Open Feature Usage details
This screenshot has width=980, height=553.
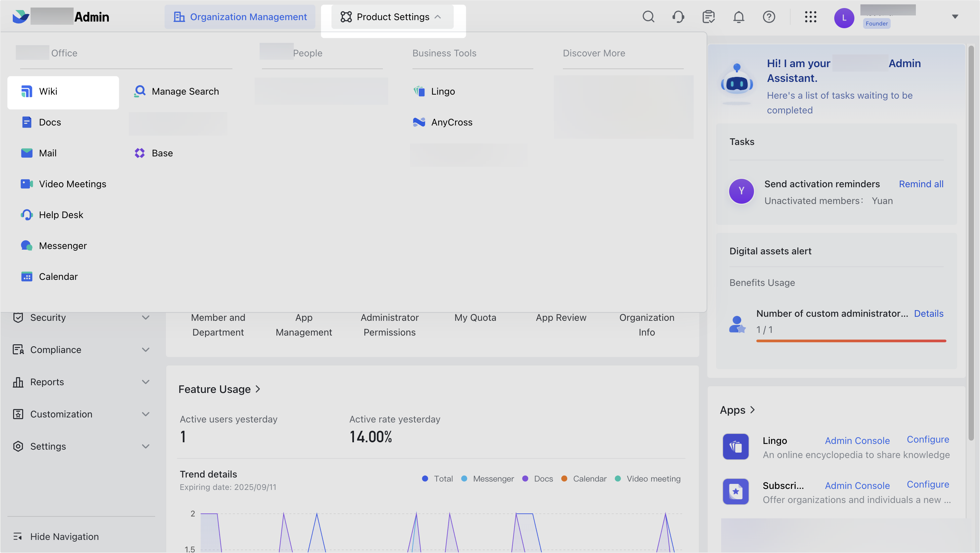tap(220, 389)
